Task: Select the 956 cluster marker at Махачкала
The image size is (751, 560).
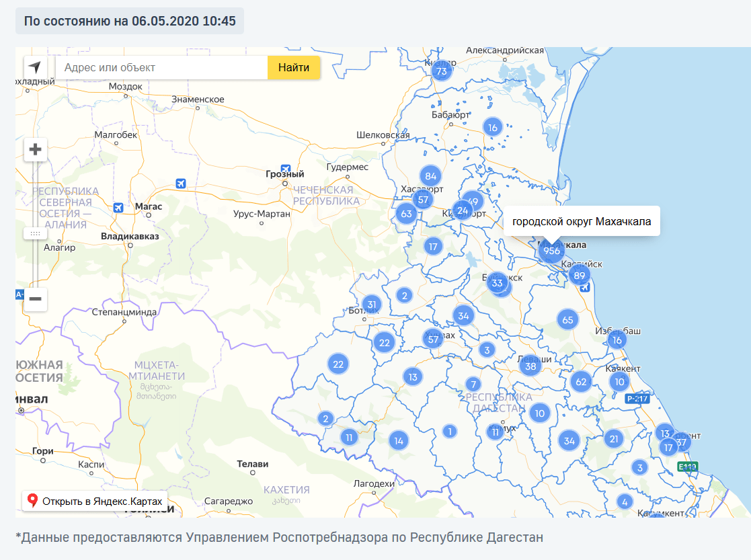Action: click(x=551, y=249)
